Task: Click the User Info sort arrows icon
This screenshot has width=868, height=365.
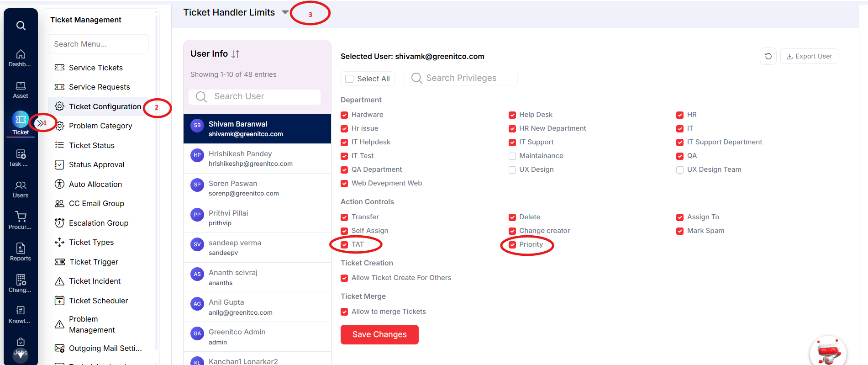Action: click(236, 54)
